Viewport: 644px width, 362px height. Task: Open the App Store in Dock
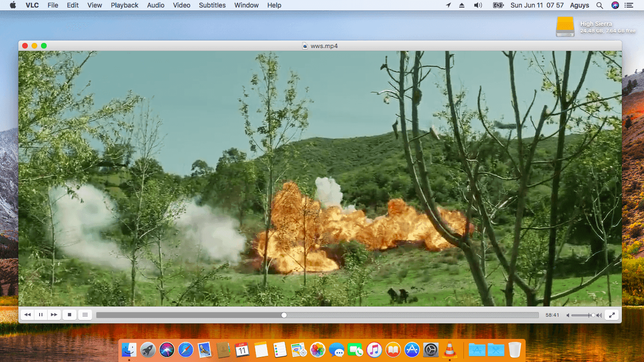(412, 350)
